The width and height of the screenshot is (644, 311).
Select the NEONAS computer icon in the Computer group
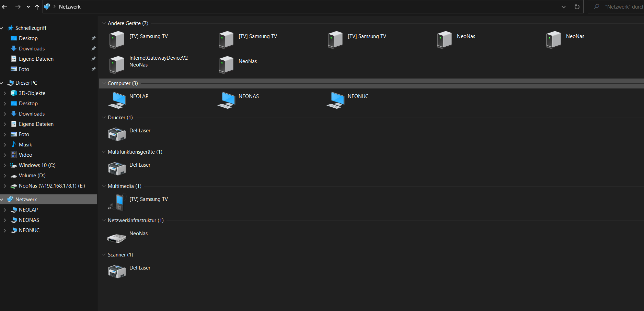pos(226,100)
